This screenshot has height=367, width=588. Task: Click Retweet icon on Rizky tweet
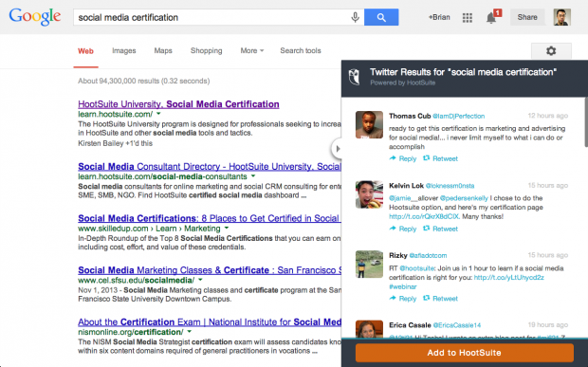[x=426, y=298]
